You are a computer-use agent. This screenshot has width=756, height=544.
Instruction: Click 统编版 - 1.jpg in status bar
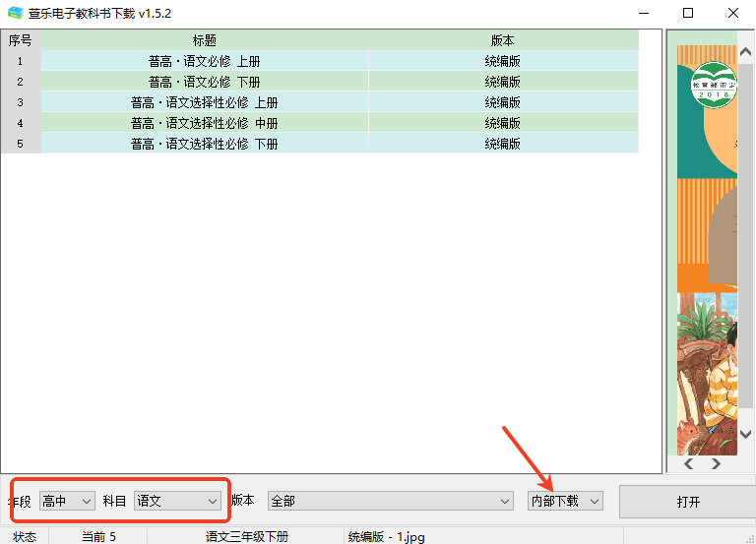(386, 537)
